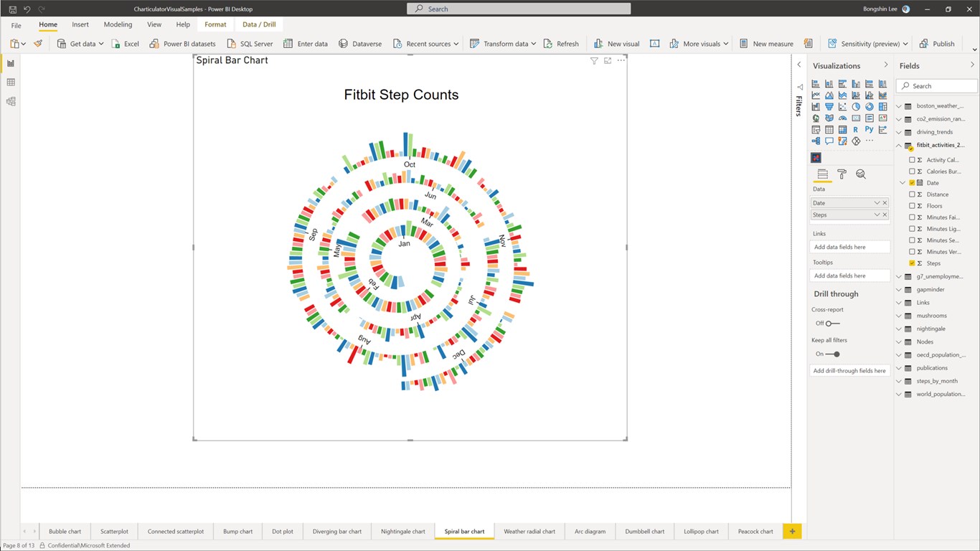Open the Format pane paint roller icon

point(842,174)
